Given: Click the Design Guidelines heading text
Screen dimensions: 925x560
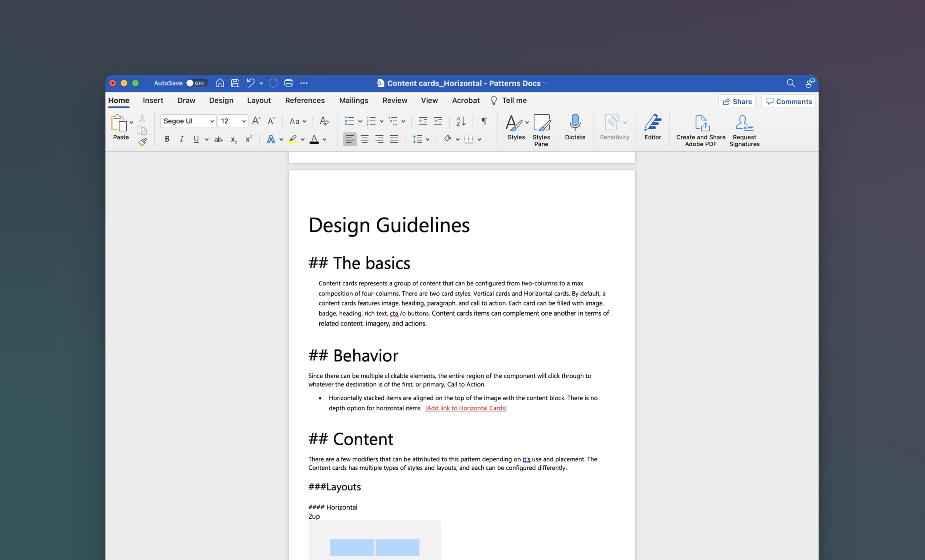Looking at the screenshot, I should pyautogui.click(x=389, y=225).
